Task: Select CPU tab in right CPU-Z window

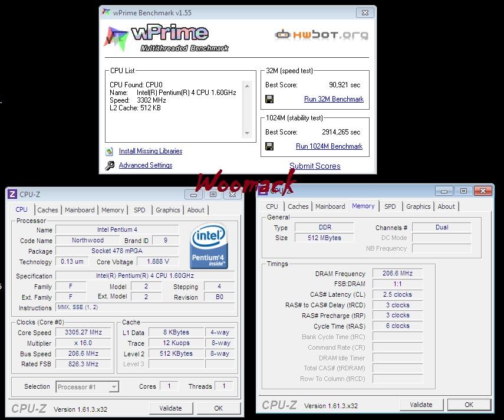Action: (x=272, y=206)
